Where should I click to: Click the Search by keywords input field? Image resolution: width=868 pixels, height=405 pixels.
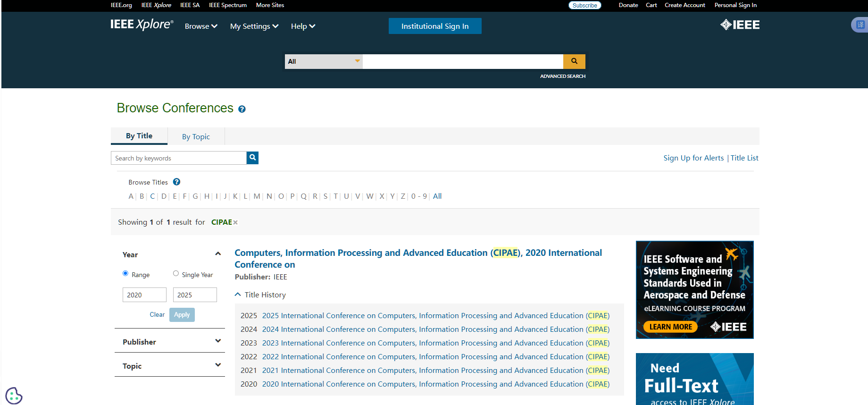tap(179, 158)
